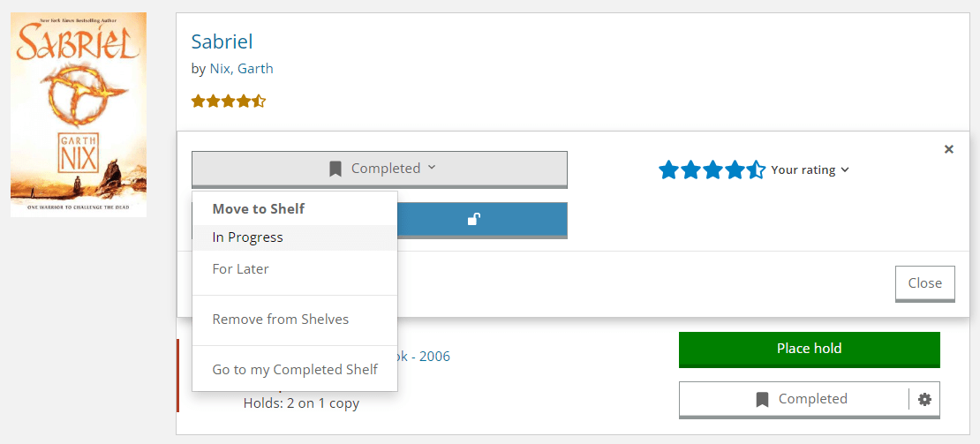Click the Close button

coord(925,283)
